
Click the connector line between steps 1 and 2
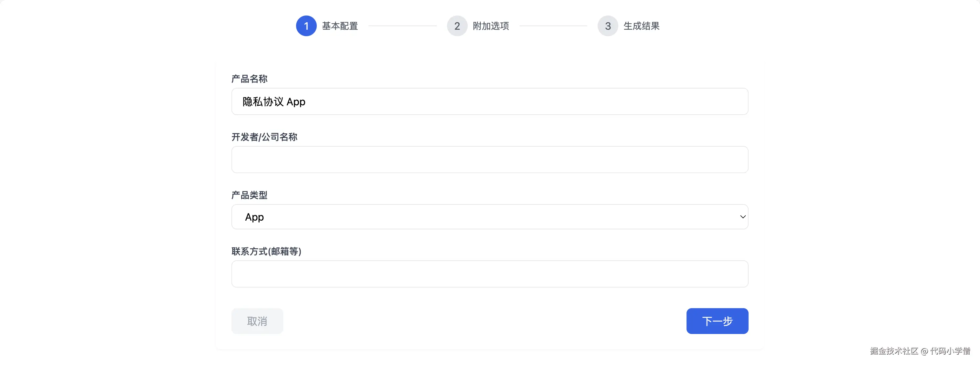pyautogui.click(x=402, y=26)
